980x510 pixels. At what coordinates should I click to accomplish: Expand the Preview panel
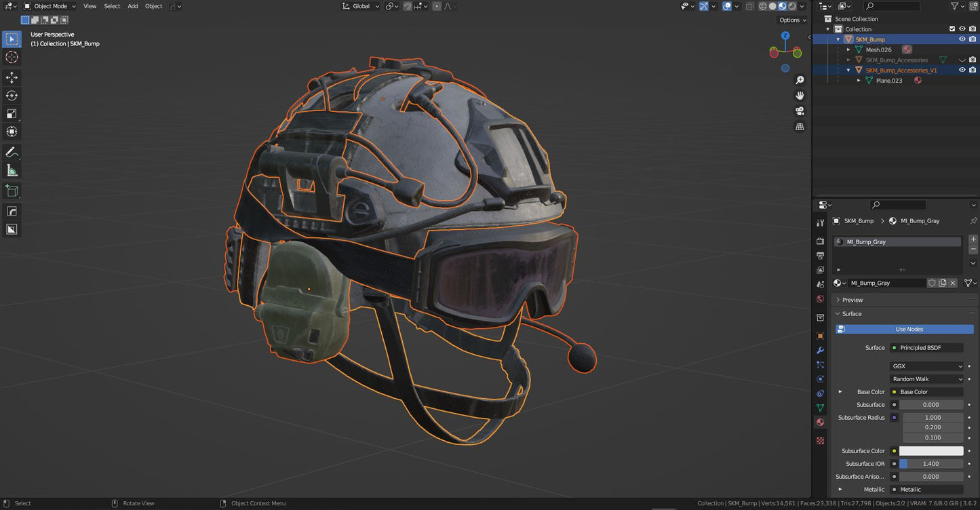852,300
